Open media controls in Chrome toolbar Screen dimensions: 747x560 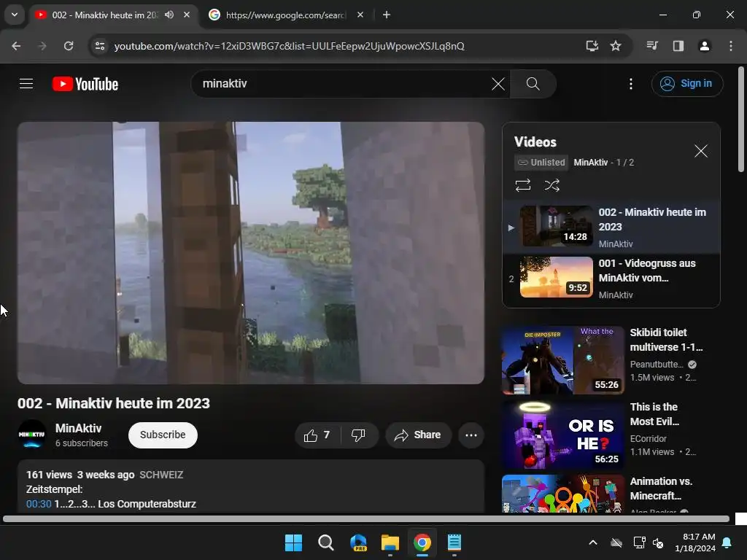(x=652, y=46)
